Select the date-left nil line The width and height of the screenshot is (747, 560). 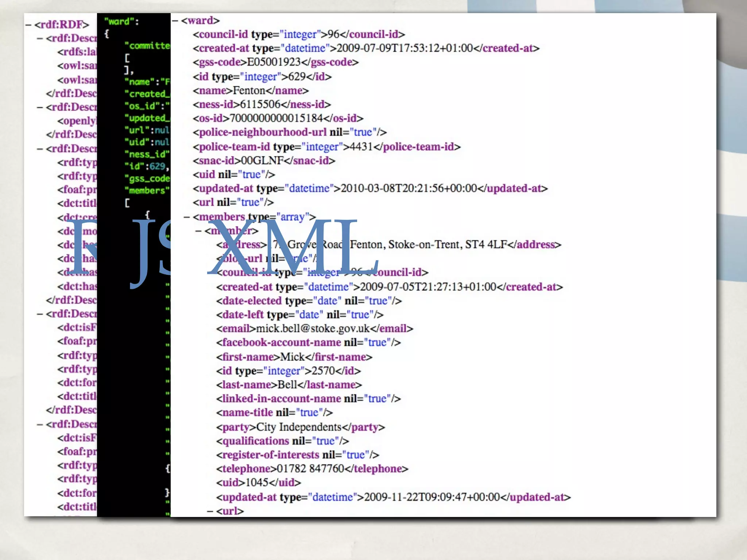point(300,315)
